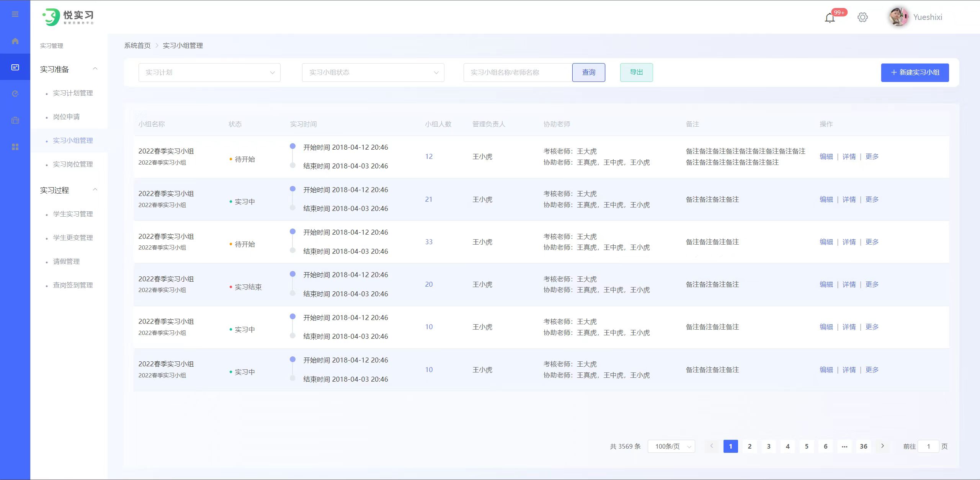This screenshot has width=980, height=480.
Task: Click the 管理负责人 column header
Action: [489, 124]
